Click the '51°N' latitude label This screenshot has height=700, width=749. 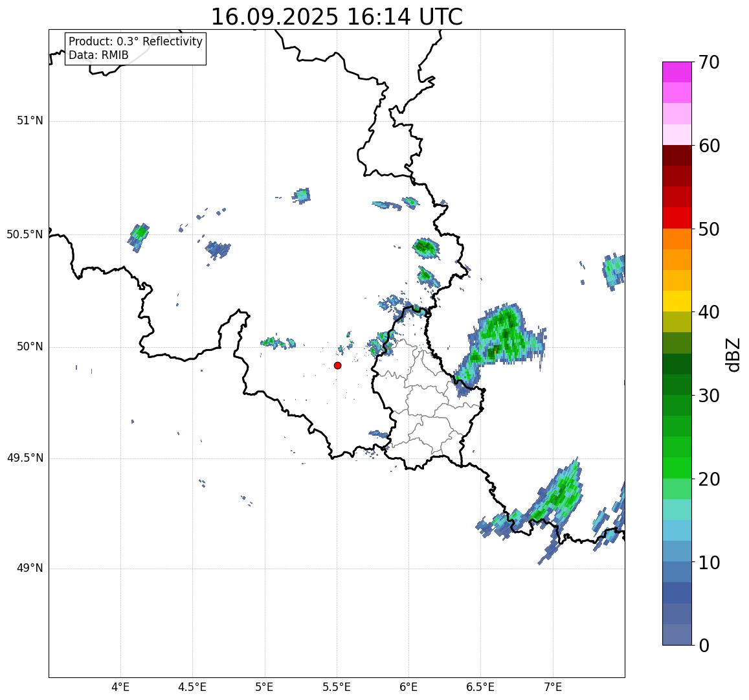pyautogui.click(x=30, y=121)
